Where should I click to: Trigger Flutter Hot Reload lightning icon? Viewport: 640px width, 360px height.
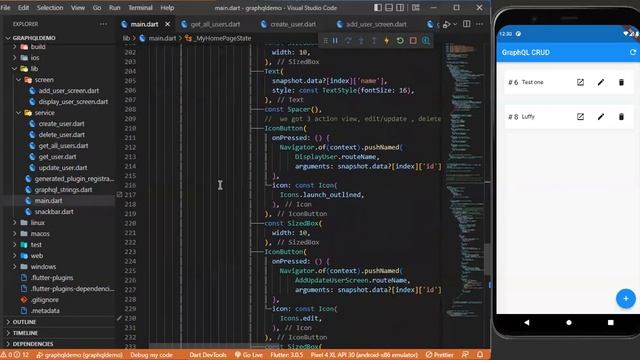pyautogui.click(x=387, y=40)
